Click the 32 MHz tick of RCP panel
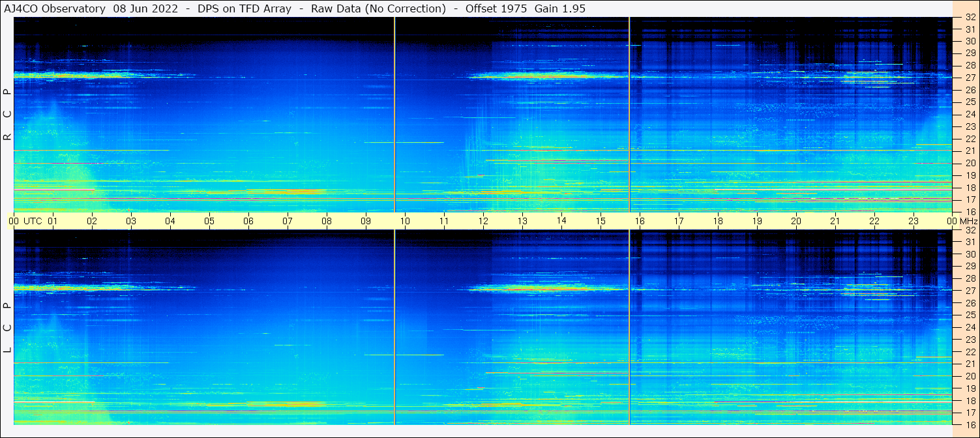 pyautogui.click(x=970, y=18)
